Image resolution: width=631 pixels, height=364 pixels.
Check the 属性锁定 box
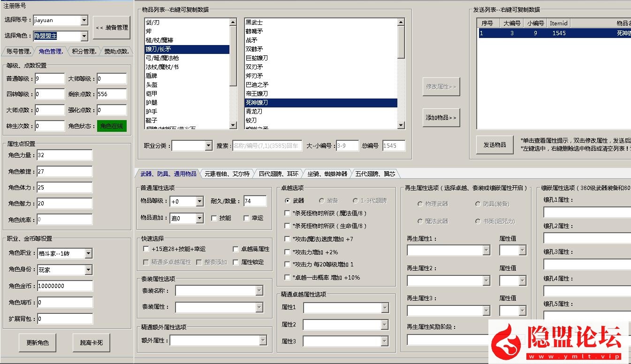point(236,262)
